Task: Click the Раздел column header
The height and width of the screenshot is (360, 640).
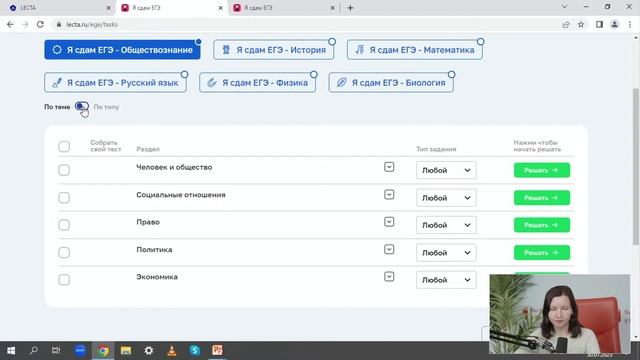Action: click(148, 149)
